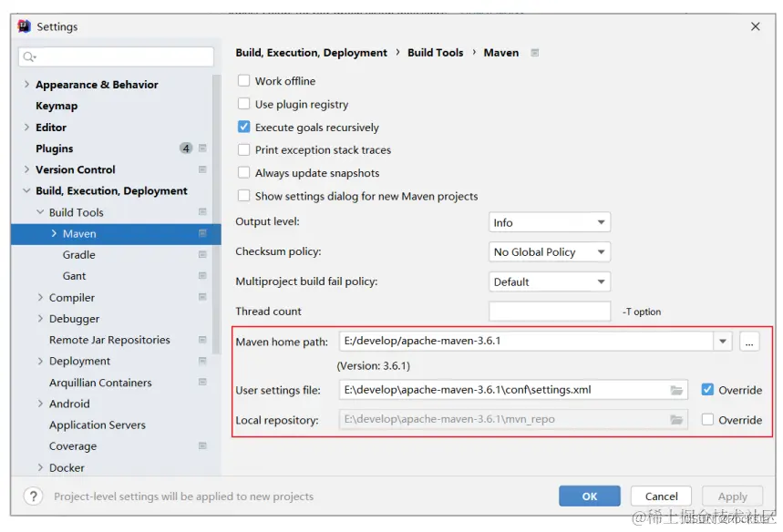Open Remote Jar Repositories settings
The width and height of the screenshot is (783, 532).
pyautogui.click(x=109, y=340)
